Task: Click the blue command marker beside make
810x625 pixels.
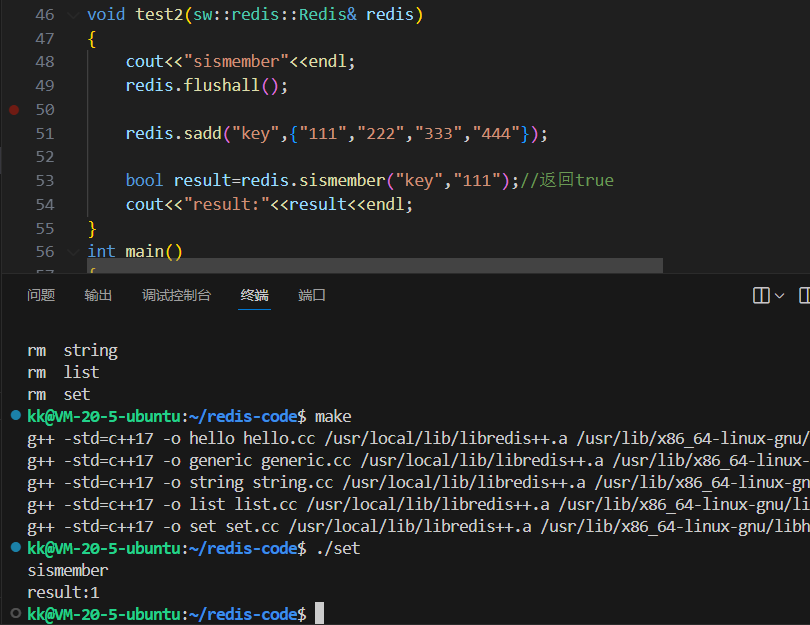Action: point(15,415)
